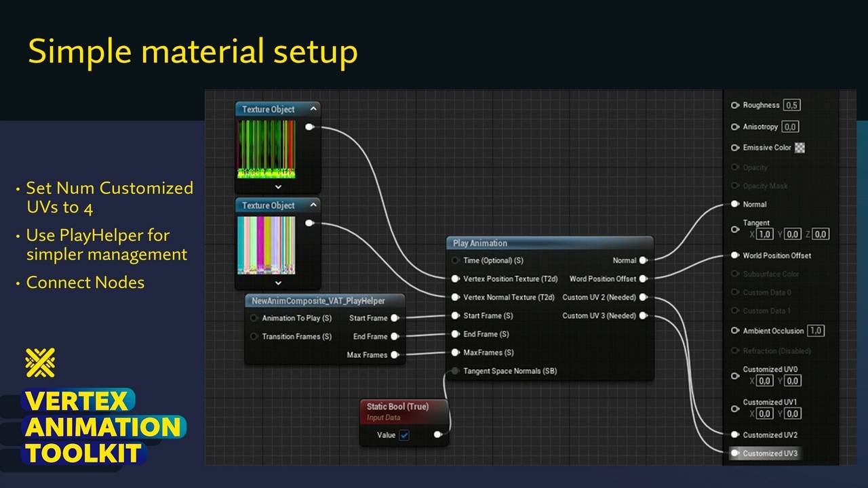The width and height of the screenshot is (868, 488).
Task: Expand the chevron below the green texture preview
Action: pos(278,186)
